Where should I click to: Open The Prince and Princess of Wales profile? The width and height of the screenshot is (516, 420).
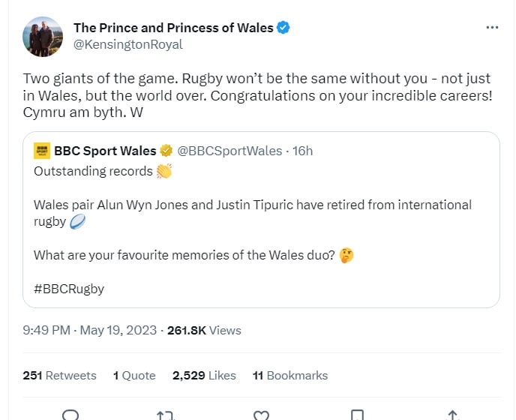tap(173, 28)
